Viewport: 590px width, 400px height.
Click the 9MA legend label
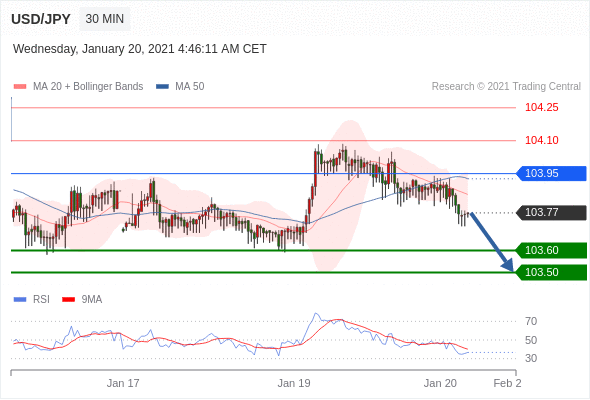[92, 300]
